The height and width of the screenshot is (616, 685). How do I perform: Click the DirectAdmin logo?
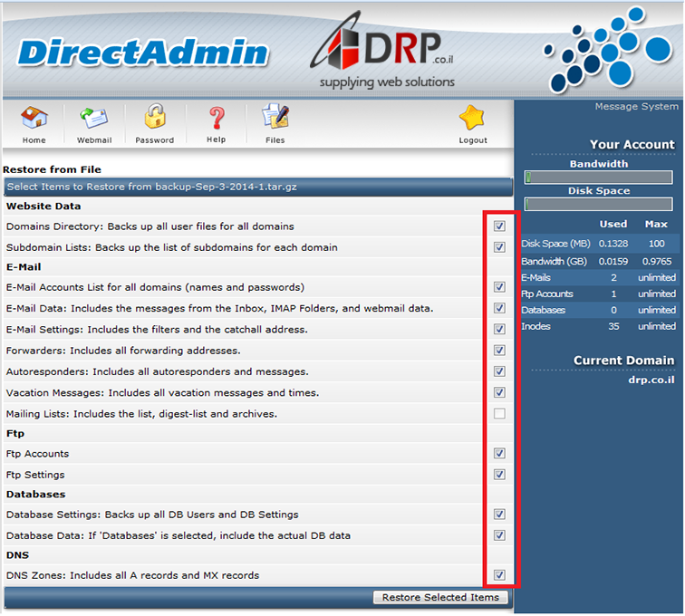pyautogui.click(x=143, y=52)
